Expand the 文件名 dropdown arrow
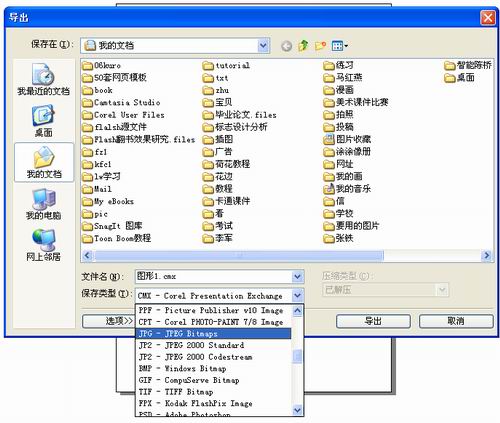500x423 pixels. pyautogui.click(x=297, y=276)
